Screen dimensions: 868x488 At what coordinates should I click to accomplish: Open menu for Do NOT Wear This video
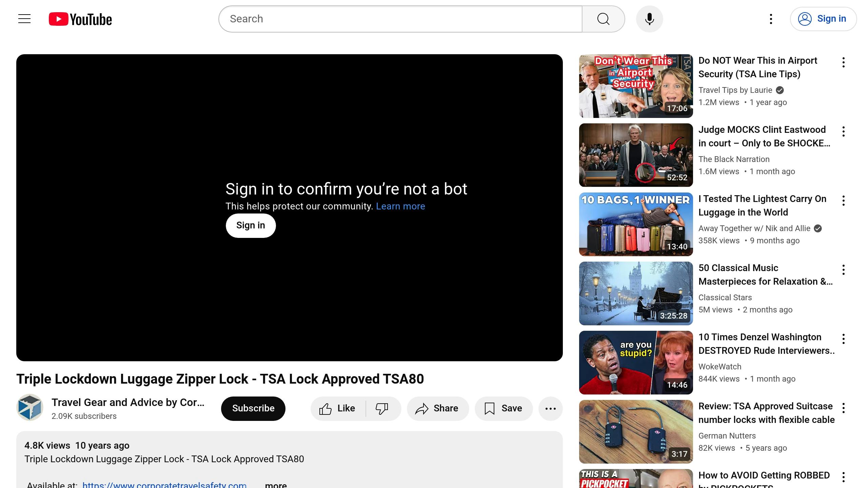point(843,62)
